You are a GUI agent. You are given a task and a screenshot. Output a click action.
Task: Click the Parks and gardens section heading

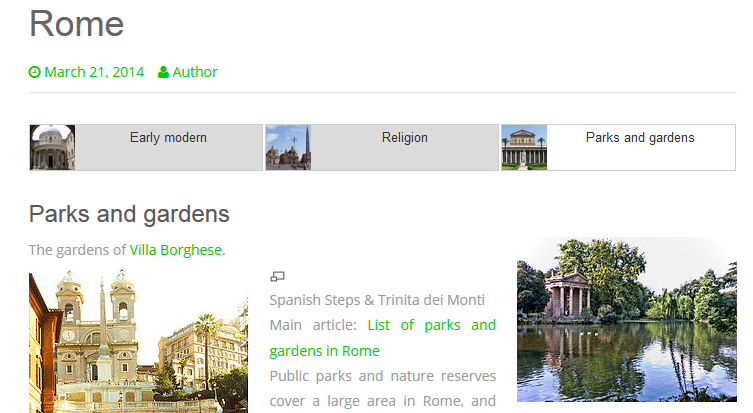129,214
